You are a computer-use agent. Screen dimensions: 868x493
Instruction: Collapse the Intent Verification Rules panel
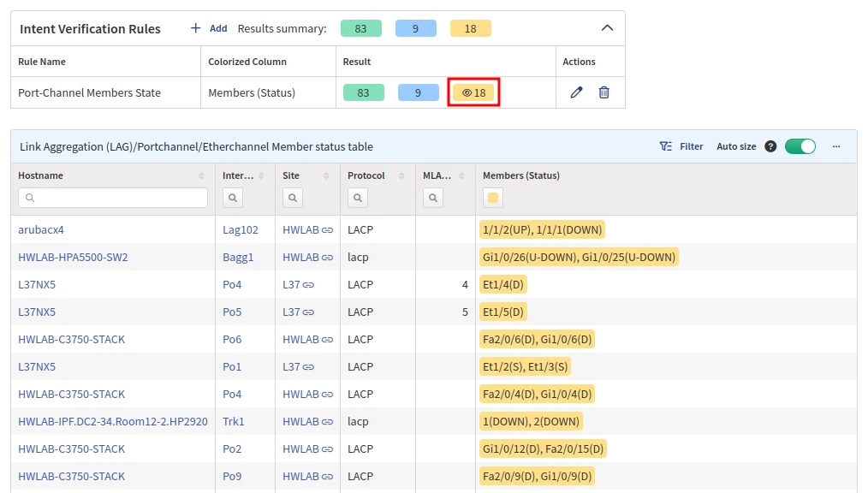(x=607, y=28)
